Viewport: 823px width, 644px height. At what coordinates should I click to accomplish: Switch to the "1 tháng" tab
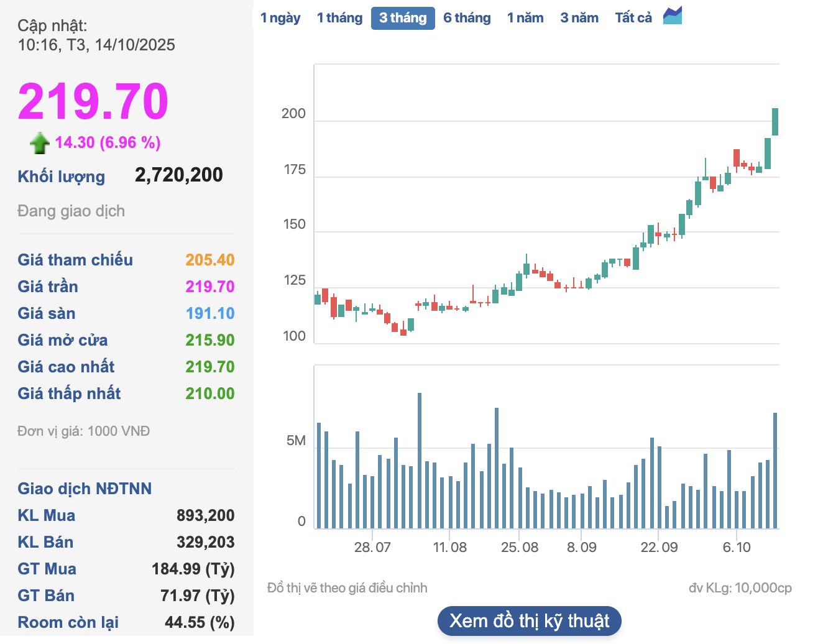coord(339,17)
